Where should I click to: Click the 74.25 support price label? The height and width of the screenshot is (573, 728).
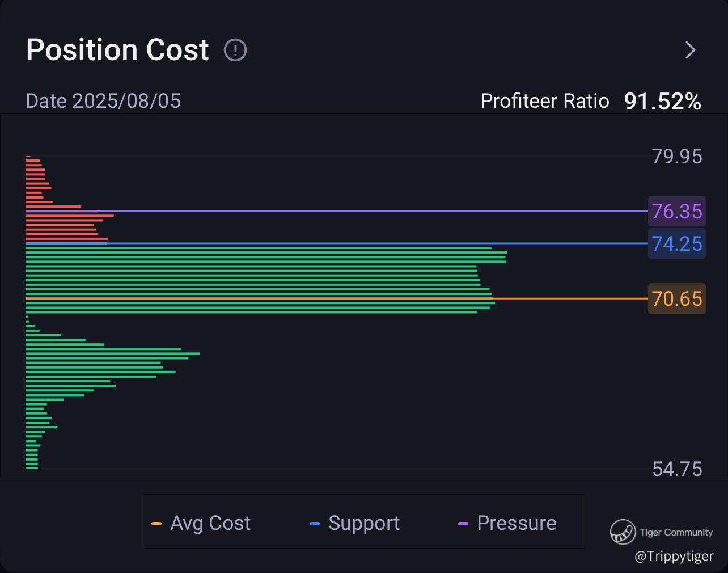click(x=677, y=243)
